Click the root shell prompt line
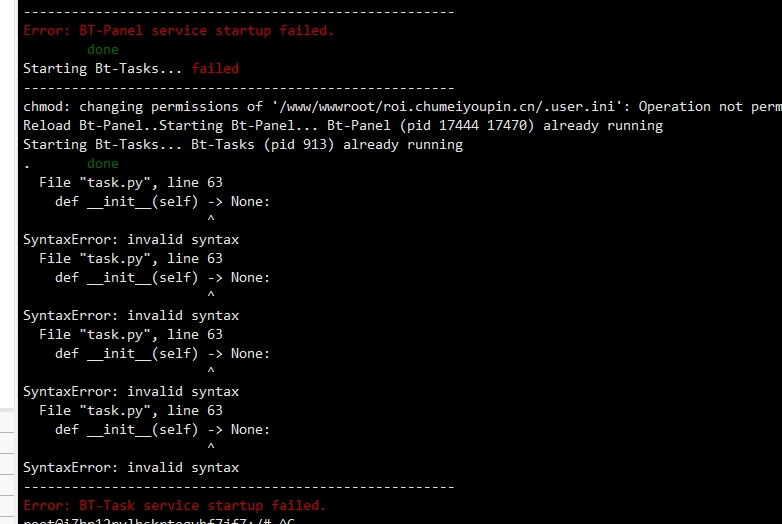Viewport: 782px width, 524px height. [159, 521]
